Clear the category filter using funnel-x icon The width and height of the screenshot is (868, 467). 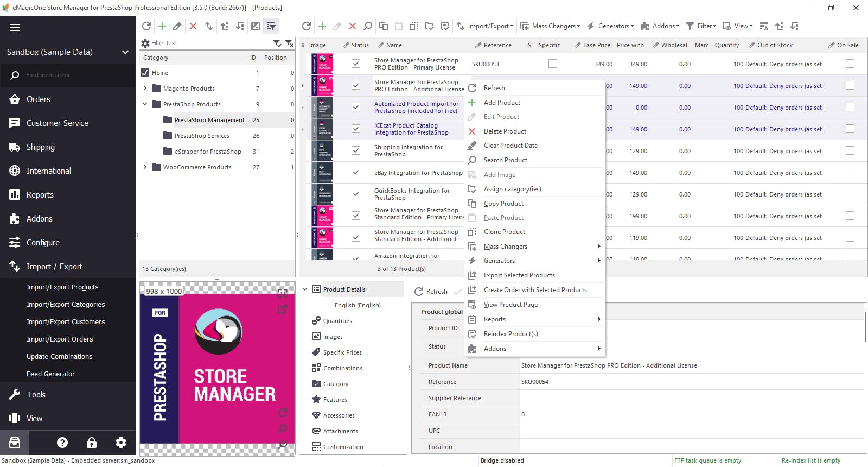coord(289,43)
